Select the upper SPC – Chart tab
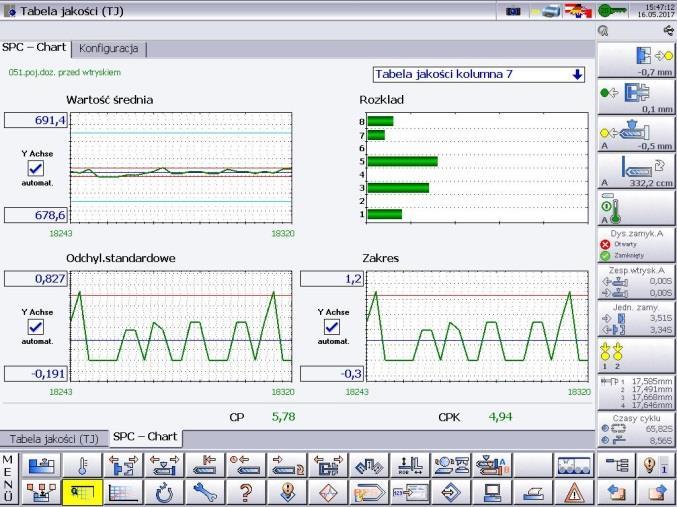 pyautogui.click(x=34, y=48)
